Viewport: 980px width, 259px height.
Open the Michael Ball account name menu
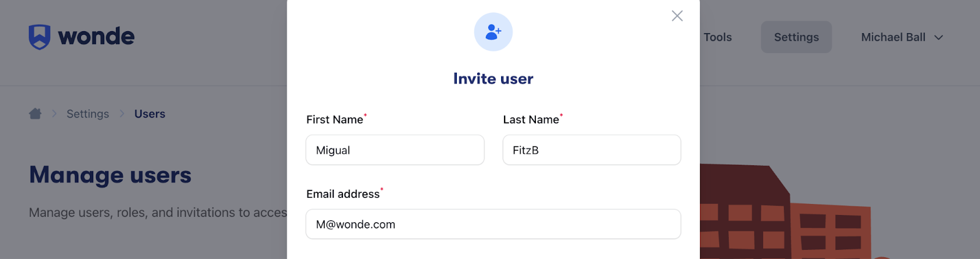(893, 37)
